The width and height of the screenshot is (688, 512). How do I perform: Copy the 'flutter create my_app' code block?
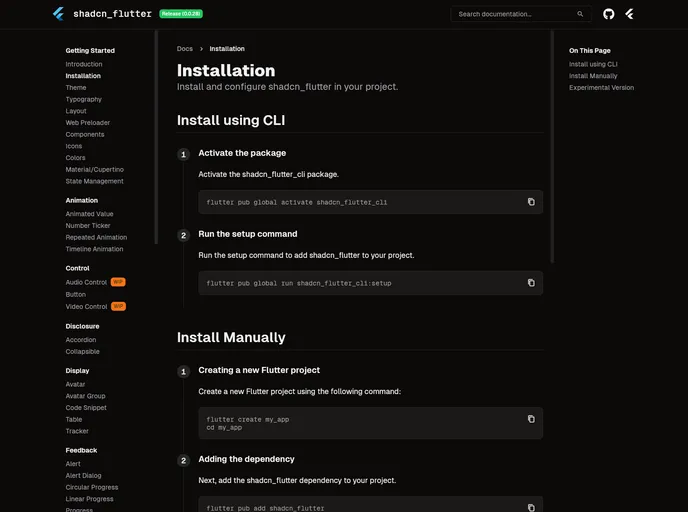[531, 419]
